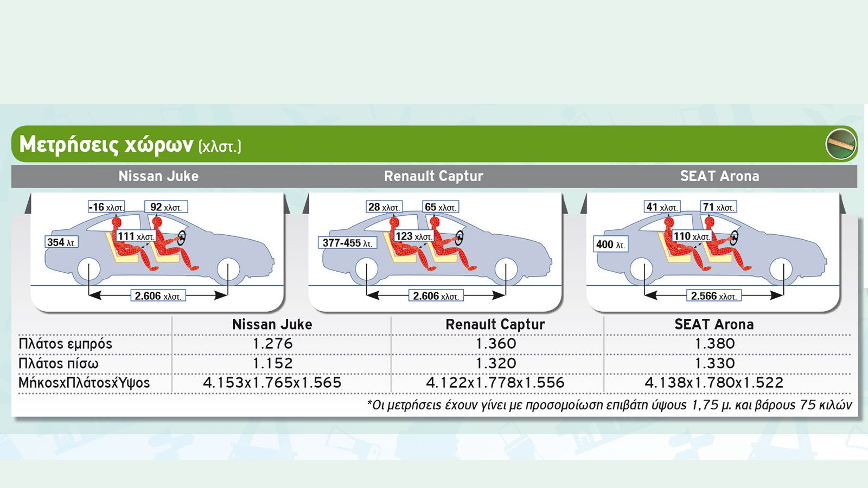868x488 pixels.
Task: Click the '2.566 χλστ.' wheelbase label
Action: [714, 296]
